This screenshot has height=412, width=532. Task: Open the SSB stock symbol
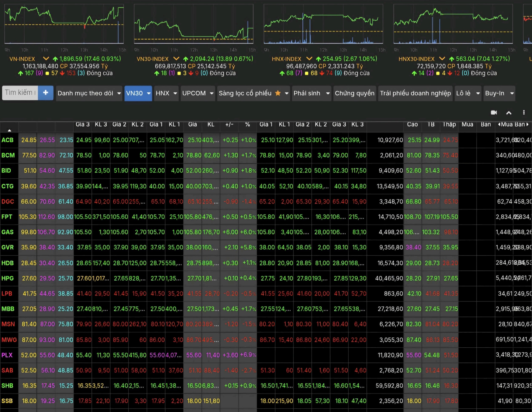[7, 401]
